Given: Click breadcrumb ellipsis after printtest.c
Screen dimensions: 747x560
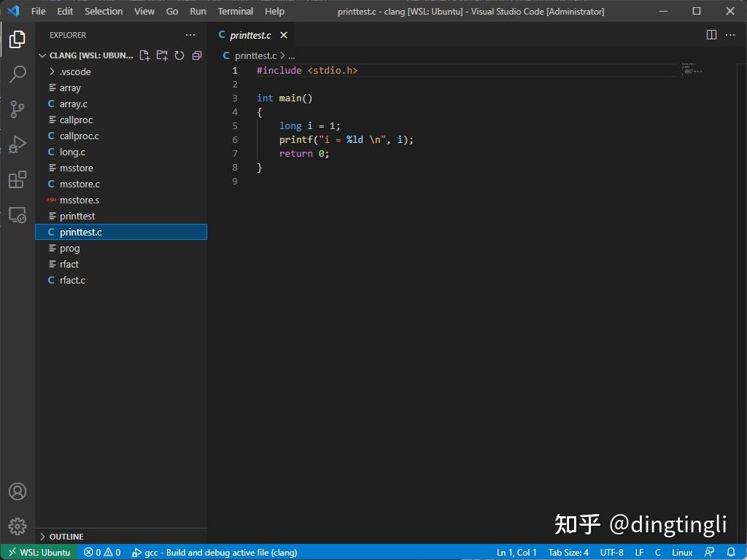Looking at the screenshot, I should 292,56.
